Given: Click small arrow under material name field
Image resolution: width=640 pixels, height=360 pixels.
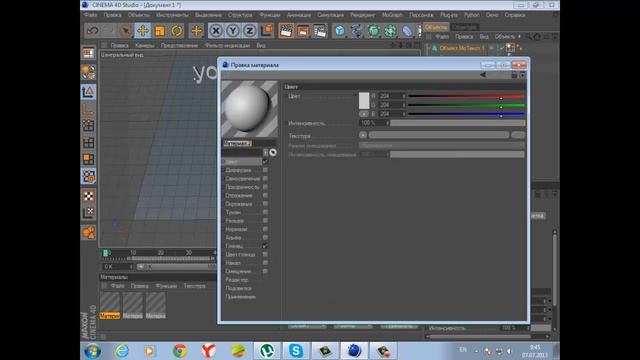Looking at the screenshot, I should click(x=265, y=153).
